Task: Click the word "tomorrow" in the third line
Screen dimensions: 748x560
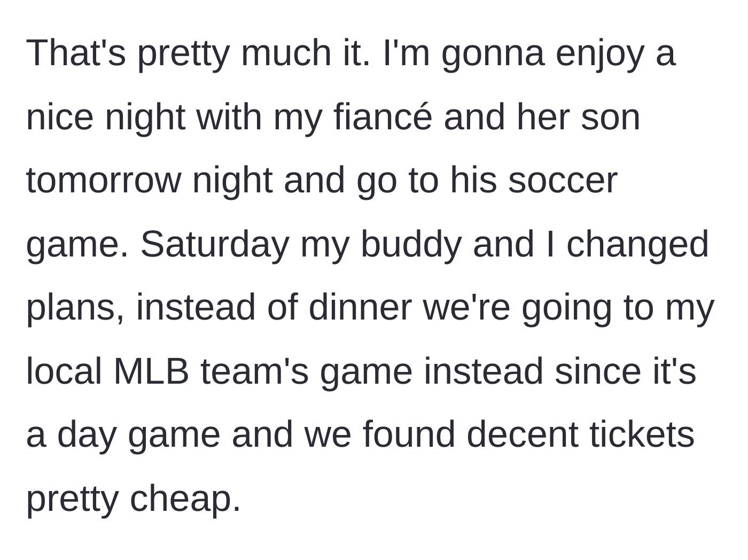Action: [104, 180]
